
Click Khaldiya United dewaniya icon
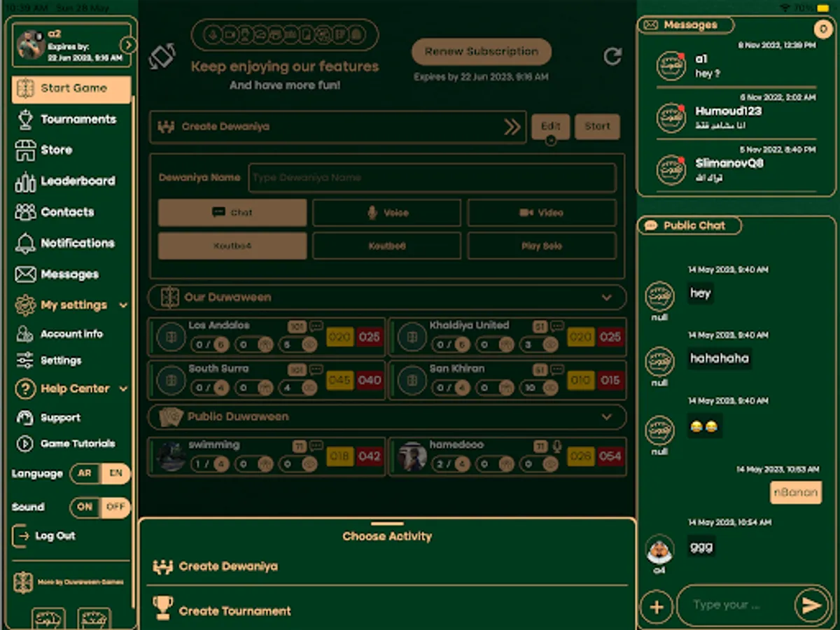[x=412, y=337]
